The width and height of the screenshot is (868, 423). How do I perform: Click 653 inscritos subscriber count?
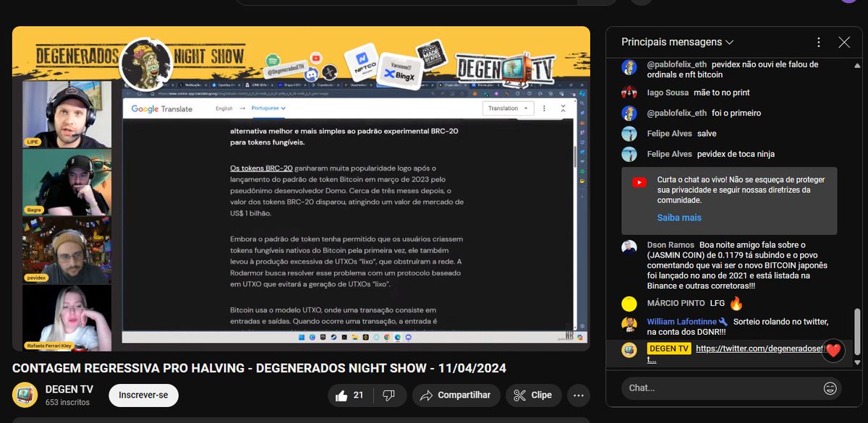click(67, 402)
